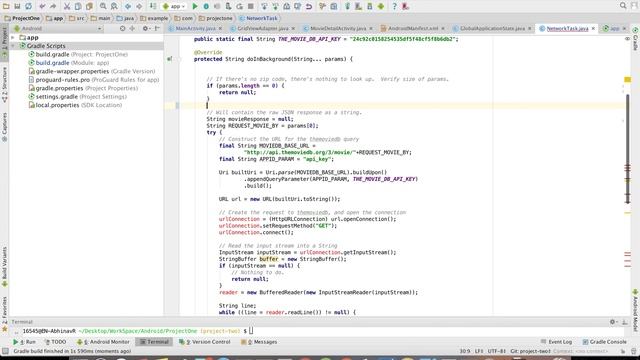The width and height of the screenshot is (640, 360).
Task: Click the NetworkTask breadcrumb
Action: 258,18
